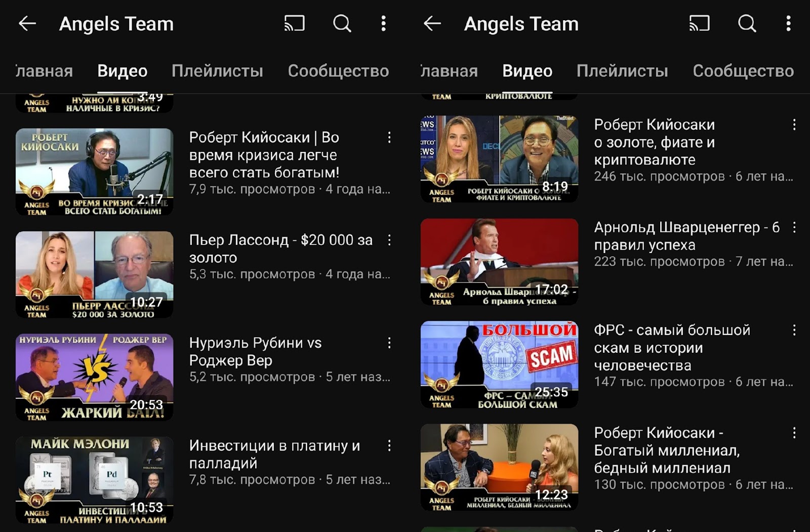Click '7,9 тыс. просмотров' view count text
810x532 pixels.
click(252, 189)
